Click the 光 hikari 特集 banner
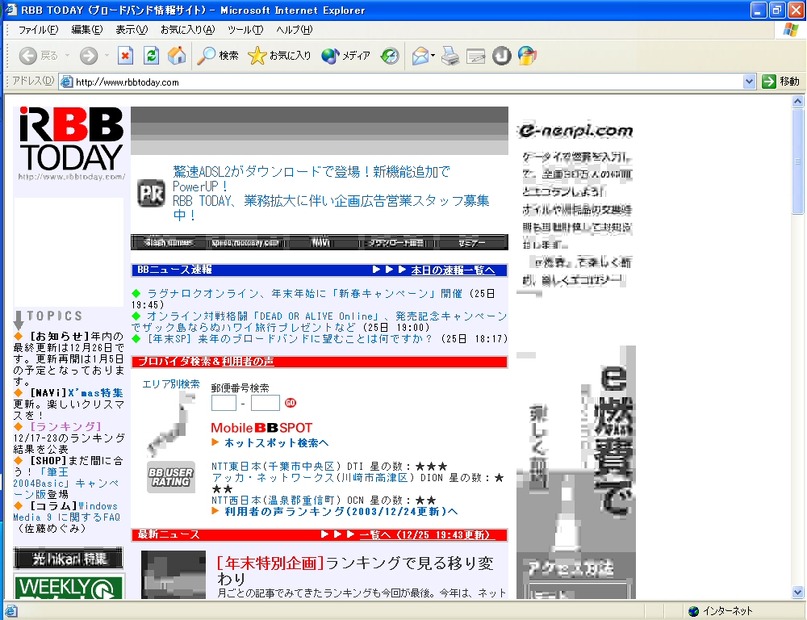 click(68, 558)
